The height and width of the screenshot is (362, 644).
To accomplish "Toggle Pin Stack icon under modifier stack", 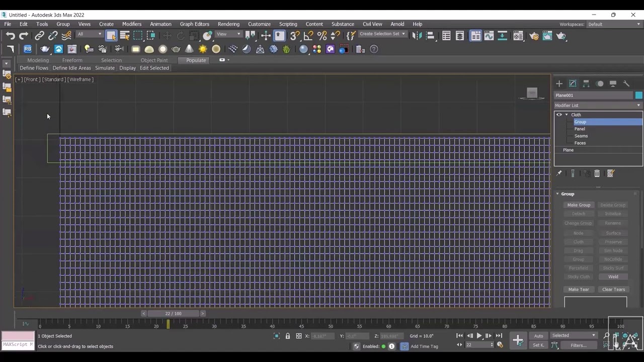I will tap(559, 173).
